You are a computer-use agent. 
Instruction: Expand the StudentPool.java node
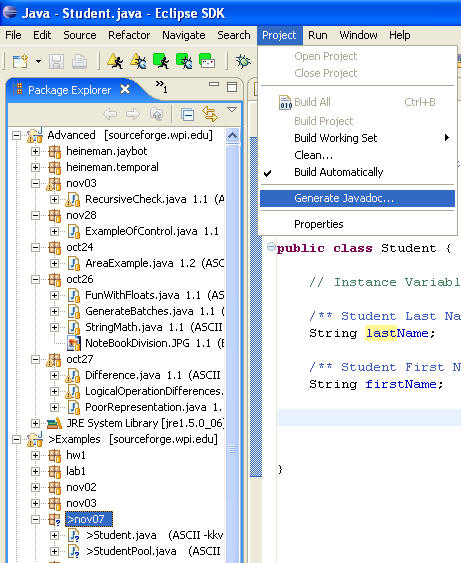pos(54,551)
